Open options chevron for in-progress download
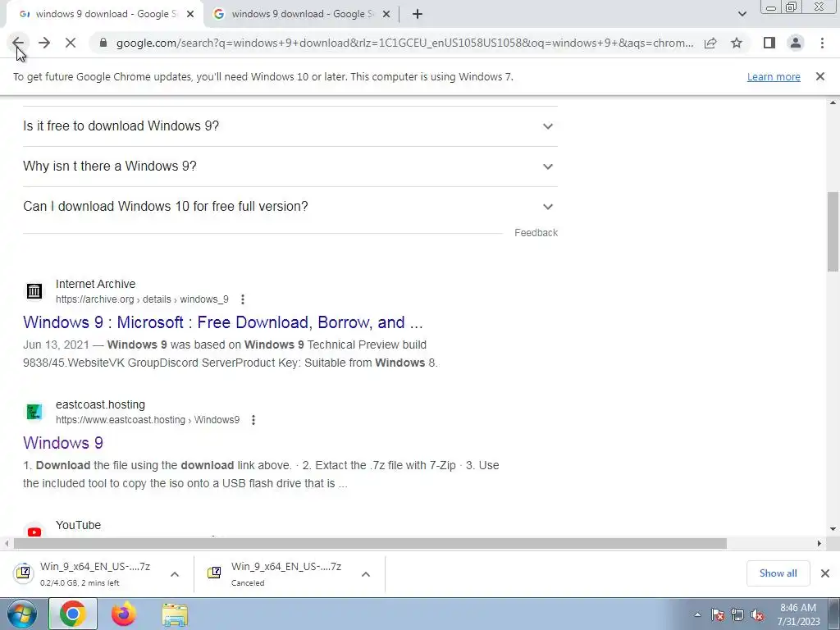Screen dimensions: 840x630 point(175,573)
